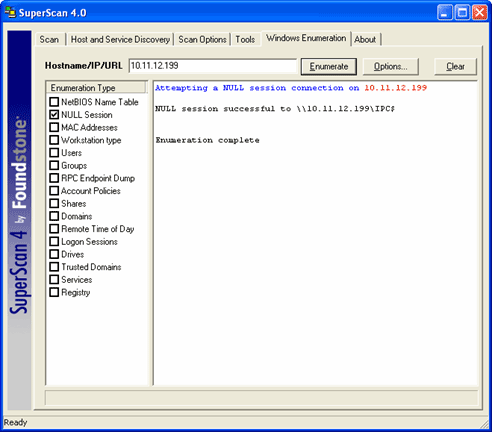Image resolution: width=493 pixels, height=433 pixels.
Task: Toggle the Groups checkbox
Action: (x=54, y=165)
